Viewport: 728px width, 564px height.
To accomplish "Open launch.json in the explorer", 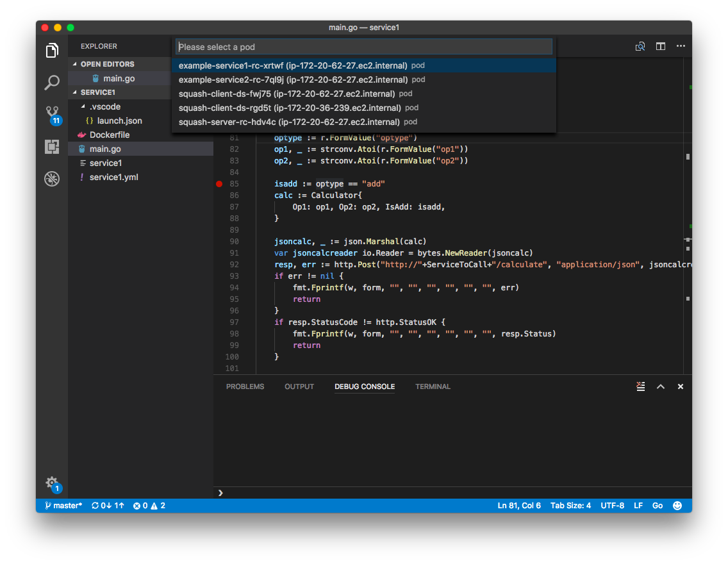I will [119, 120].
